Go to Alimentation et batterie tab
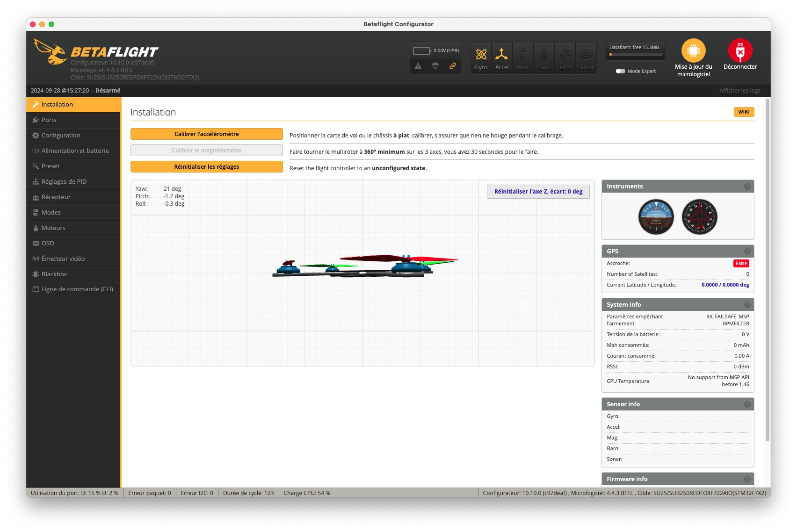 point(73,151)
